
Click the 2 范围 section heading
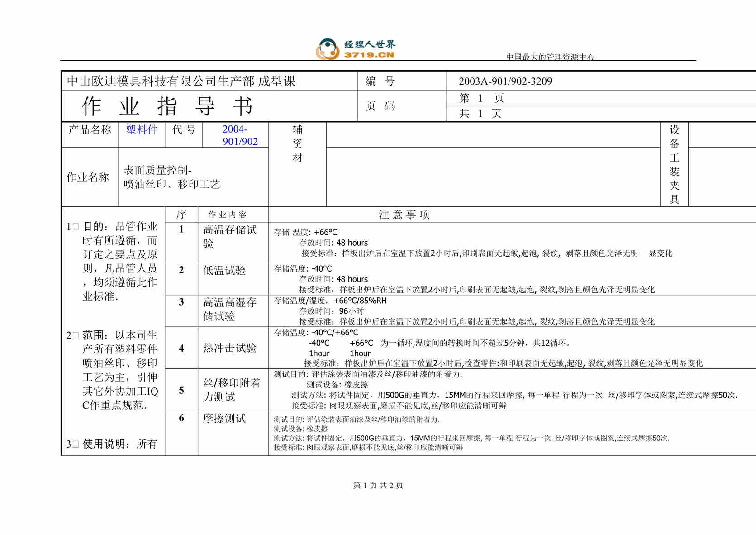click(86, 335)
